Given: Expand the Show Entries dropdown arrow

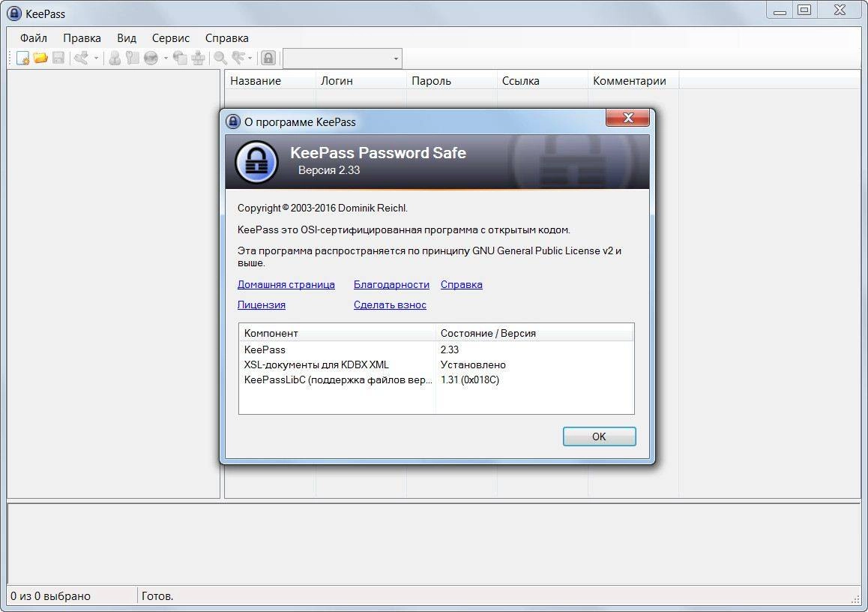Looking at the screenshot, I should (x=250, y=58).
